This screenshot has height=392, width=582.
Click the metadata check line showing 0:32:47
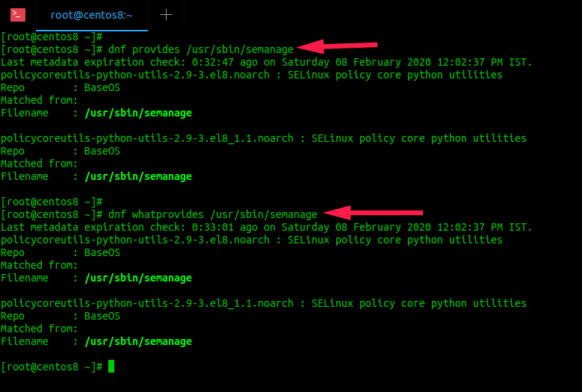pyautogui.click(x=266, y=62)
